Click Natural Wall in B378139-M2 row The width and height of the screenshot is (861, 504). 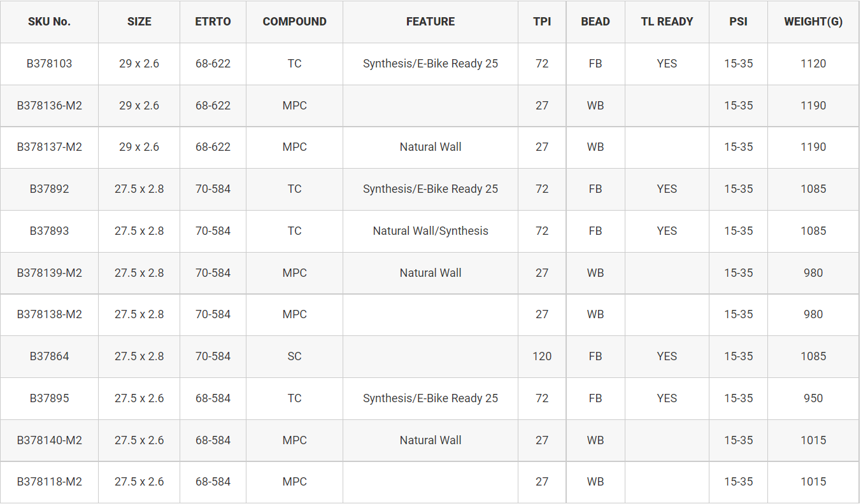pos(430,273)
